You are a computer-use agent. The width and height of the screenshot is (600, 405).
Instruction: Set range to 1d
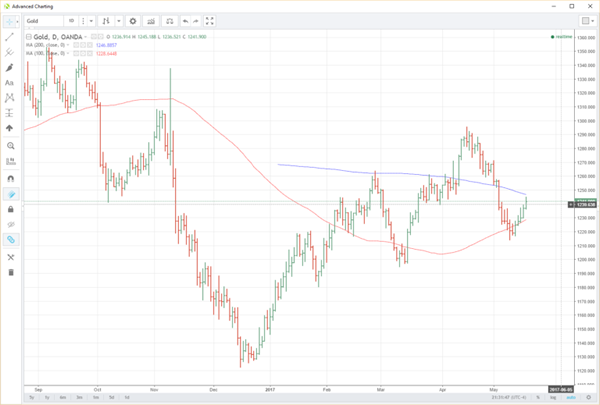point(127,398)
